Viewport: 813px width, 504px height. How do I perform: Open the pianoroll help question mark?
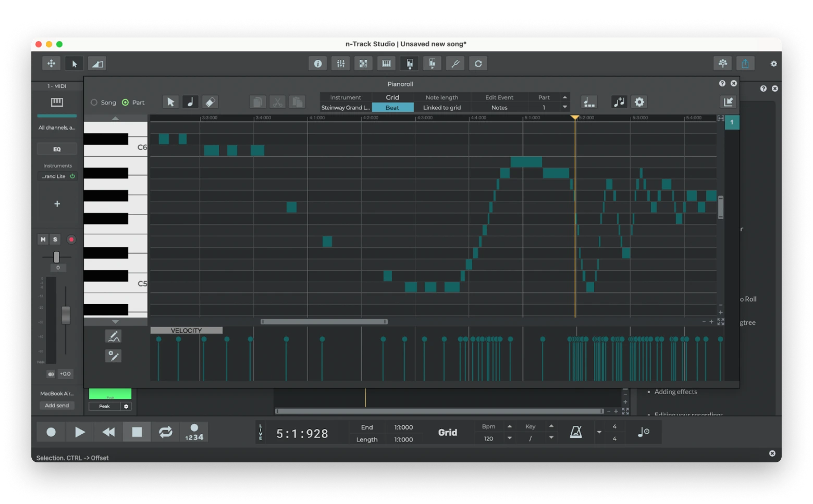(x=722, y=83)
